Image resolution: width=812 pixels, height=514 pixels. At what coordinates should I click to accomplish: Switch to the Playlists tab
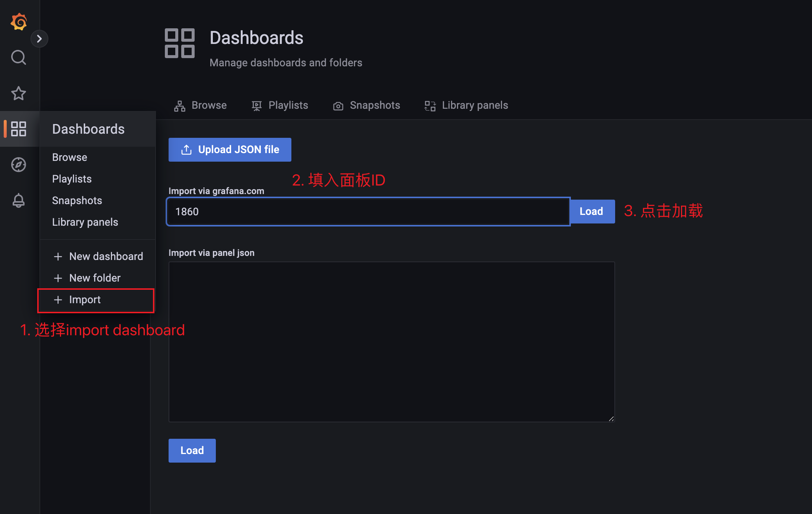(280, 105)
